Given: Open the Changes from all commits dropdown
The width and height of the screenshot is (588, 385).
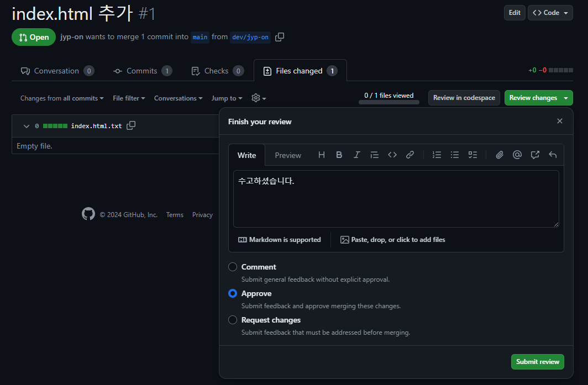Looking at the screenshot, I should pos(62,98).
